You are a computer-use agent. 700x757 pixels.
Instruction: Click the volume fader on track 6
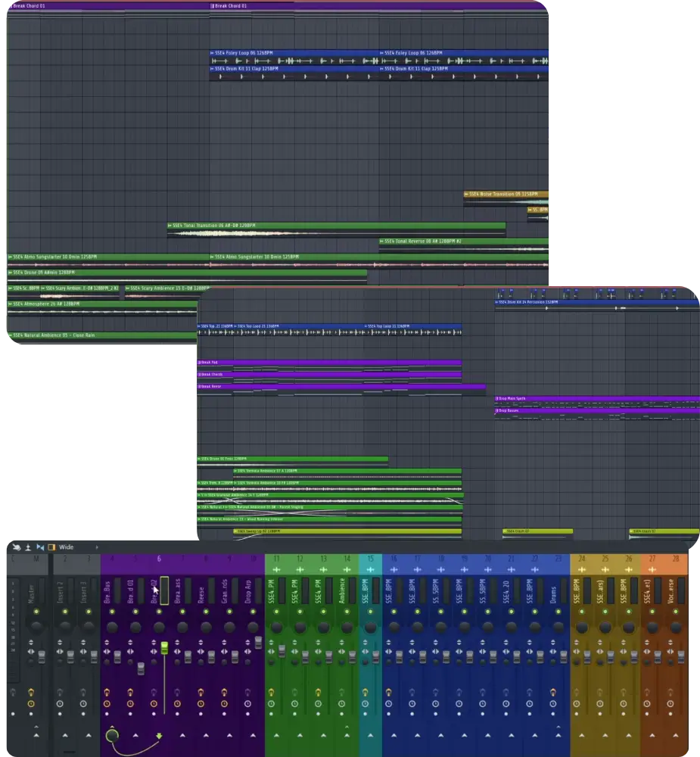[x=163, y=648]
